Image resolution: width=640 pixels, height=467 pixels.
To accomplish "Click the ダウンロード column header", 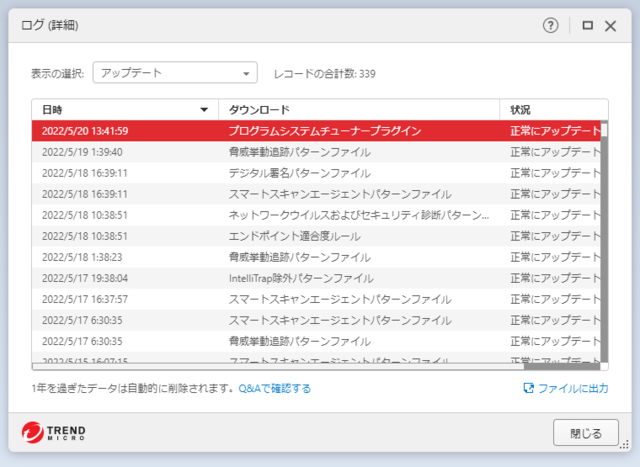I will [359, 110].
